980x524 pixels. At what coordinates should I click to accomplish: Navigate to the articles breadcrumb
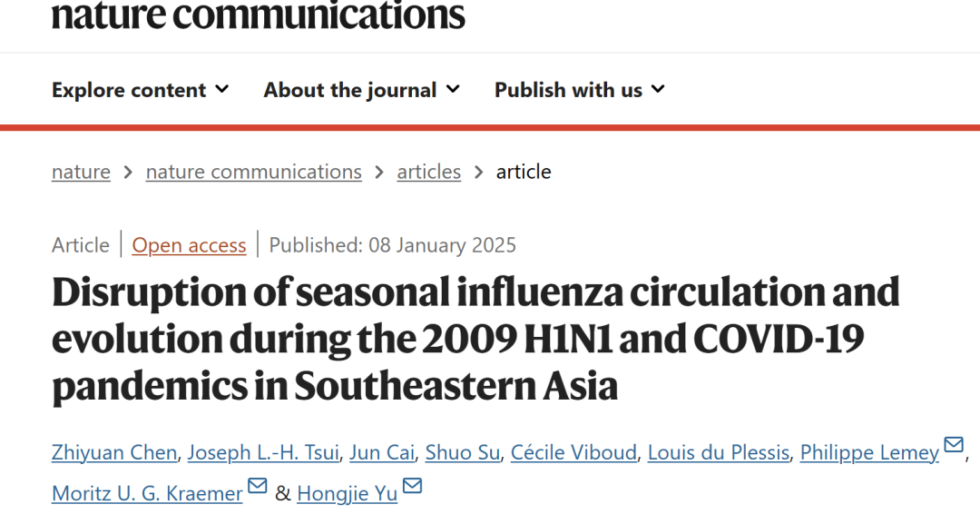coord(428,172)
